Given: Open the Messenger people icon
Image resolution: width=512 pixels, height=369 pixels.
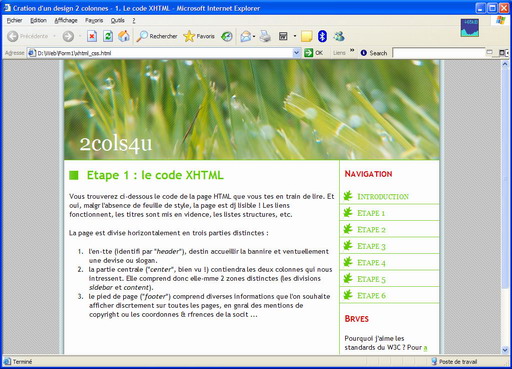Looking at the screenshot, I should [339, 36].
